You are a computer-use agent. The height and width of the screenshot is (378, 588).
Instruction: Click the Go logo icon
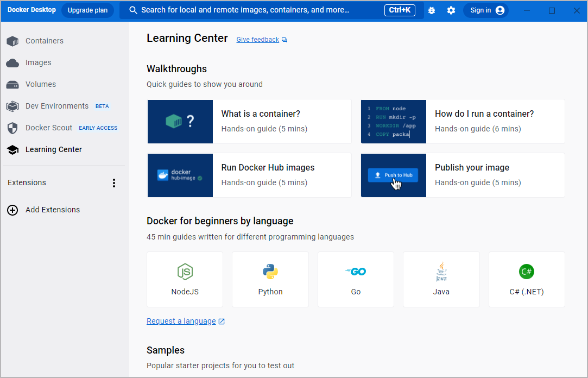[356, 272]
